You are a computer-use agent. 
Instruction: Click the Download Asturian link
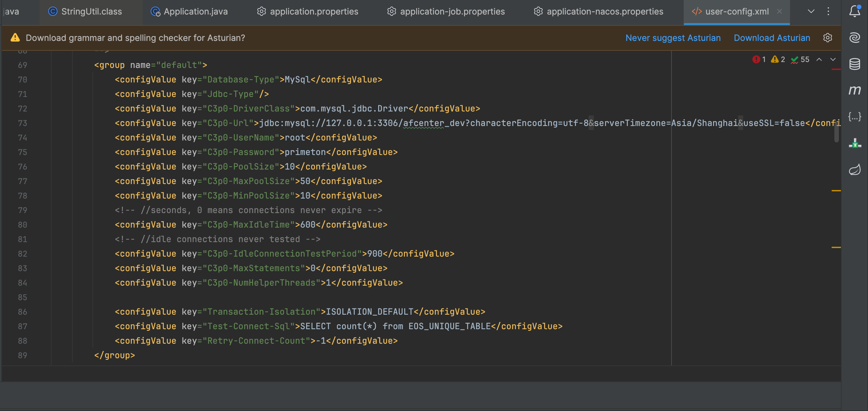[x=772, y=38]
